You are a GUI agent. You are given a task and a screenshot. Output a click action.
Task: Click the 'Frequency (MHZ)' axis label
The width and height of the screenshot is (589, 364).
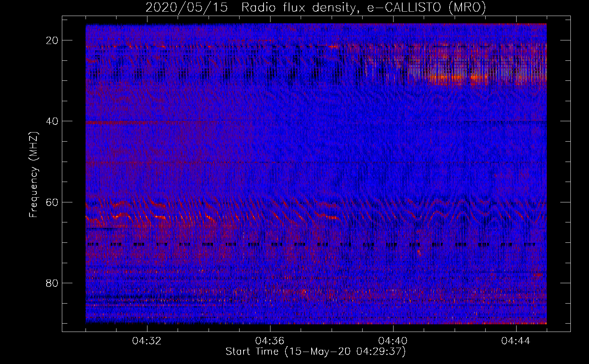point(33,175)
